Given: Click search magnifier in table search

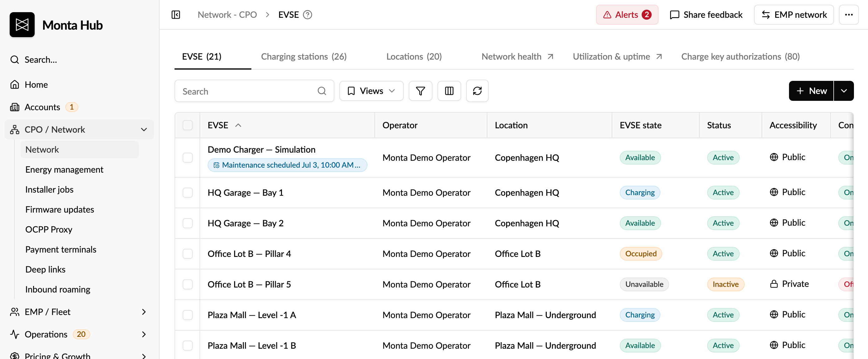Looking at the screenshot, I should [x=322, y=91].
